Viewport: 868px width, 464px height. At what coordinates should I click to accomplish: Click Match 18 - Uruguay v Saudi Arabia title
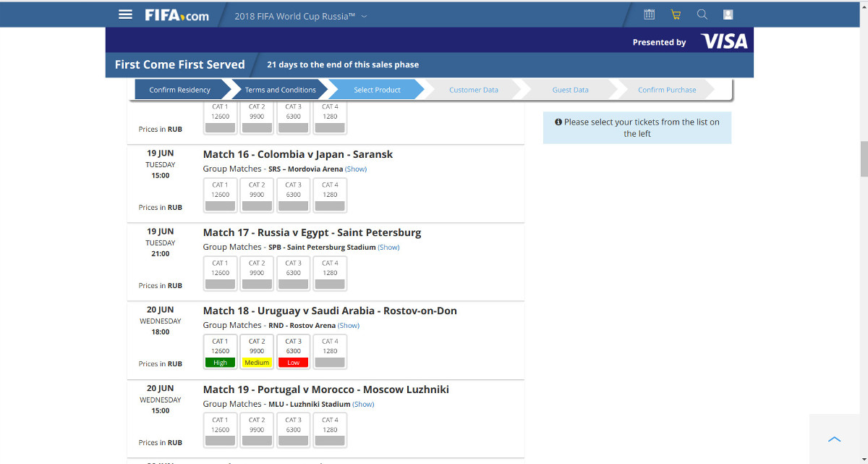coord(330,311)
